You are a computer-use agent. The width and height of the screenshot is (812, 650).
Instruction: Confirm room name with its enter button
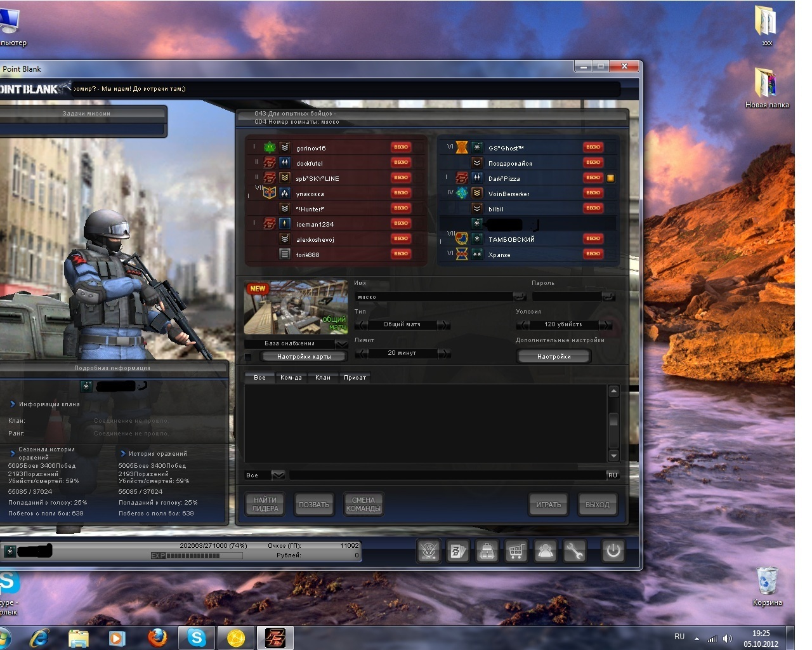(x=520, y=296)
